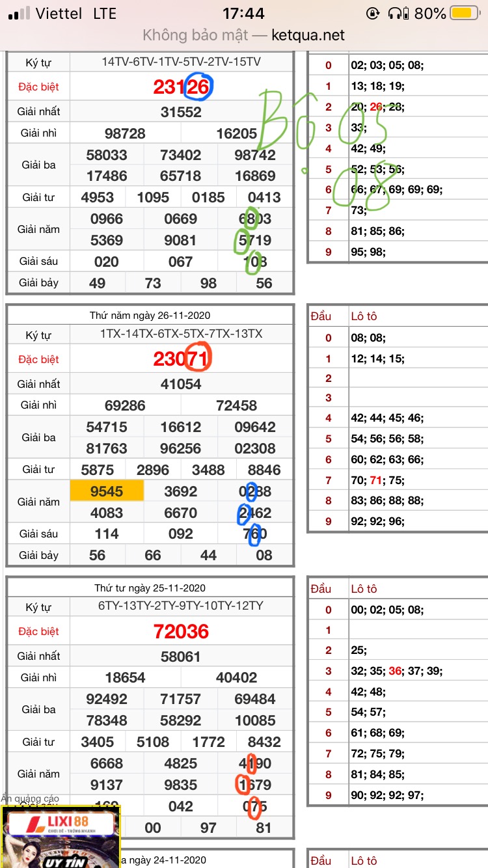
Task: Select special prize number 72036
Action: 181,631
